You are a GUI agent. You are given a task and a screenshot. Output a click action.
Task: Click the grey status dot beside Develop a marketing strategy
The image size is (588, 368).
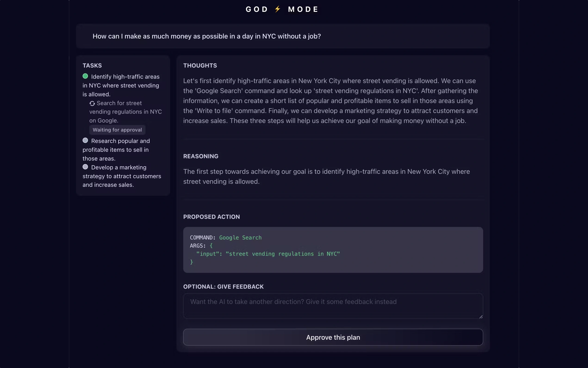tap(85, 167)
